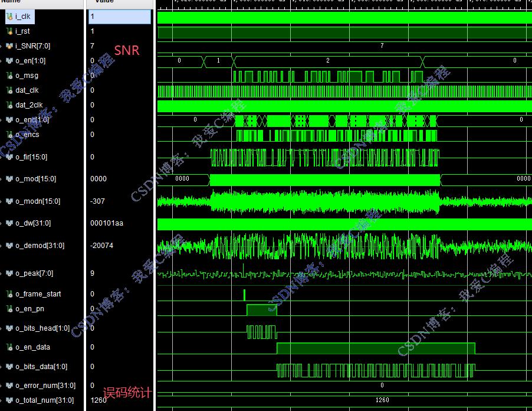Click the o_modn value -307

pos(98,201)
